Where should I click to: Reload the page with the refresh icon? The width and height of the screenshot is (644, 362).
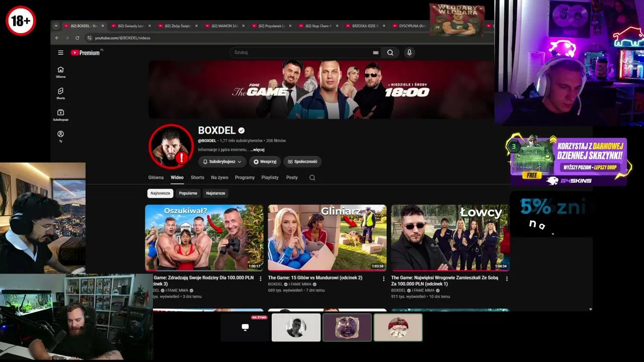77,38
